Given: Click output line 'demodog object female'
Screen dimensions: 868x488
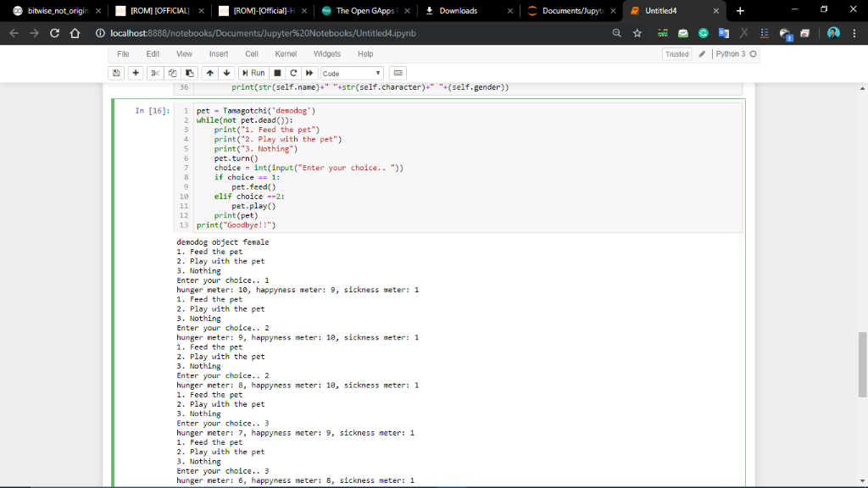Looking at the screenshot, I should pos(223,242).
